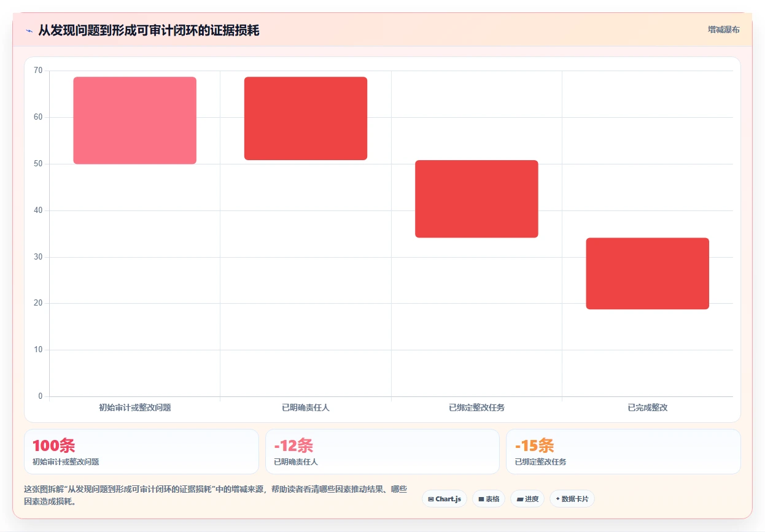The height and width of the screenshot is (532, 765).
Task: Click the red 已绑定整改任务 waterfall bar
Action: [x=476, y=199]
